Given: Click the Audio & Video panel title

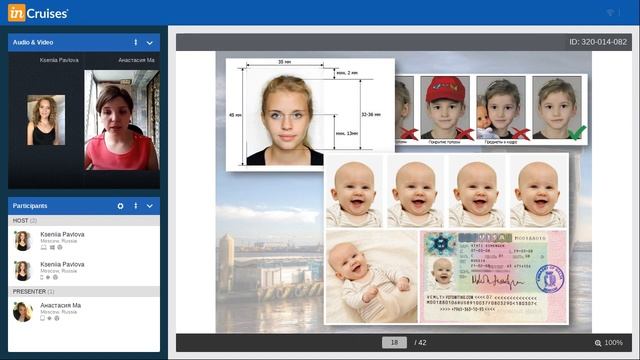Looking at the screenshot, I should click(33, 42).
